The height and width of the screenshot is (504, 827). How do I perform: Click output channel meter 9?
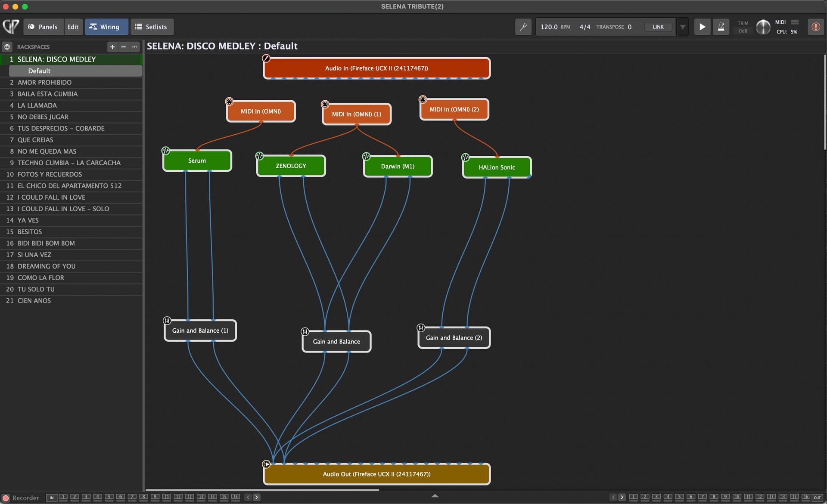coord(725,497)
